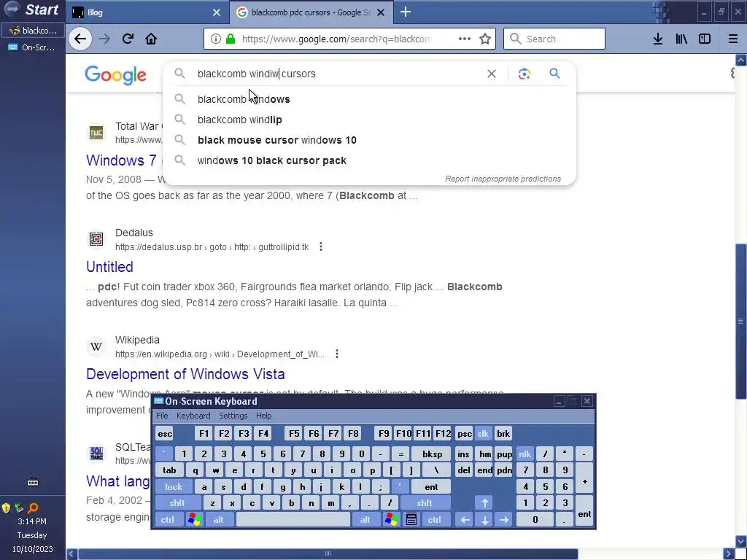Open the browser home page icon
This screenshot has height=560, width=747.
pyautogui.click(x=151, y=39)
